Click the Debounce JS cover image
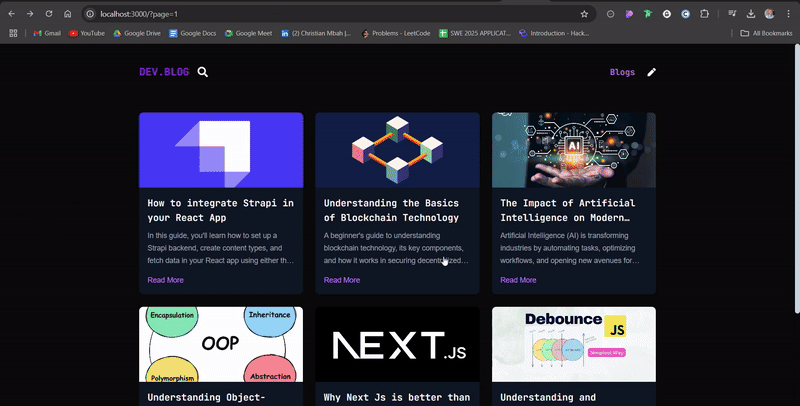 click(x=574, y=344)
